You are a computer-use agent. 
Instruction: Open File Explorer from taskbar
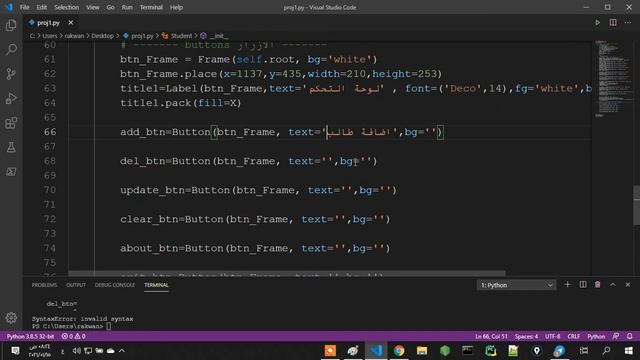coord(422,351)
